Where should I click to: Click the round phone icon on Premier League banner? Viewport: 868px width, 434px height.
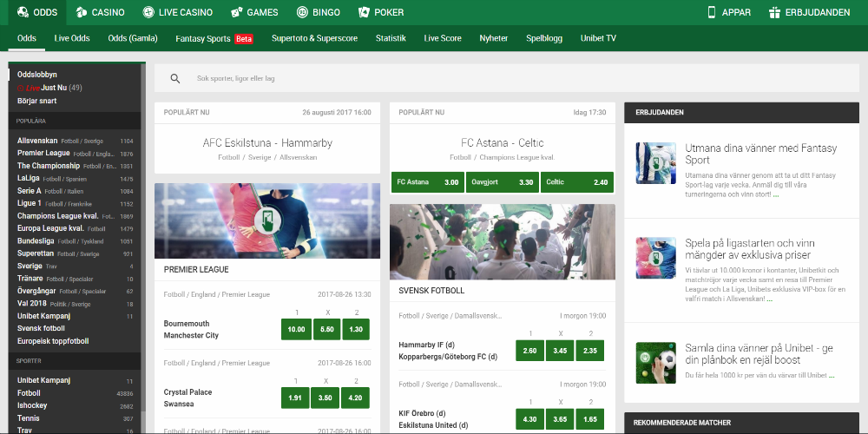point(266,220)
